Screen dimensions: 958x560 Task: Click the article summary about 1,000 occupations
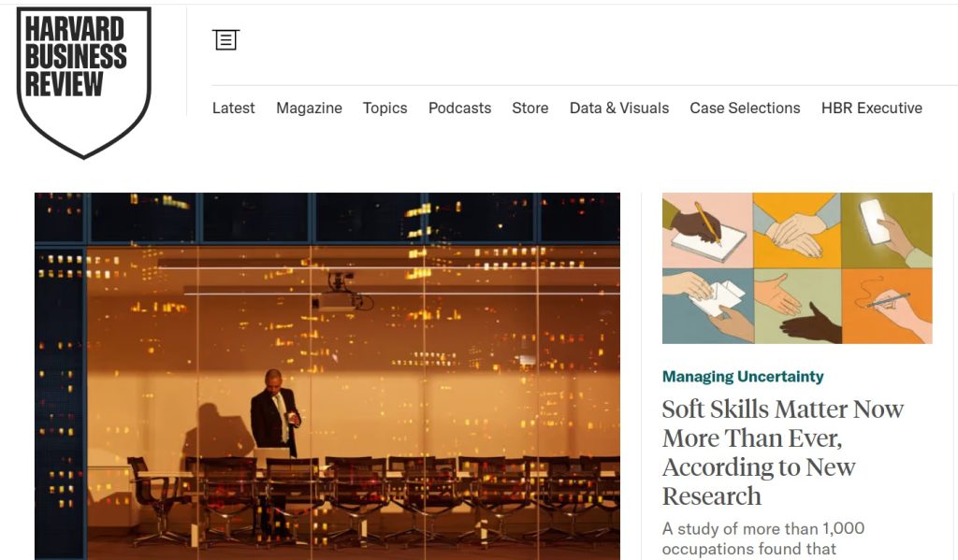tap(763, 538)
